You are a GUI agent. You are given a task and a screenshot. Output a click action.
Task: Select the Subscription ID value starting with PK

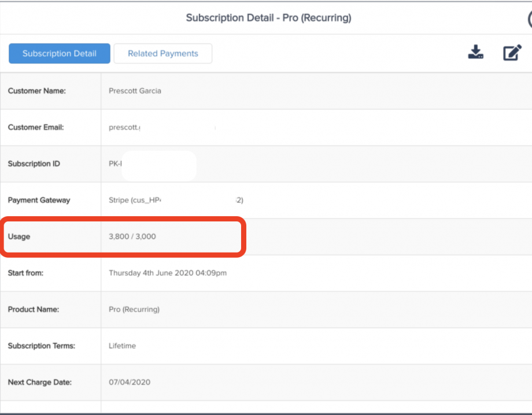click(116, 164)
